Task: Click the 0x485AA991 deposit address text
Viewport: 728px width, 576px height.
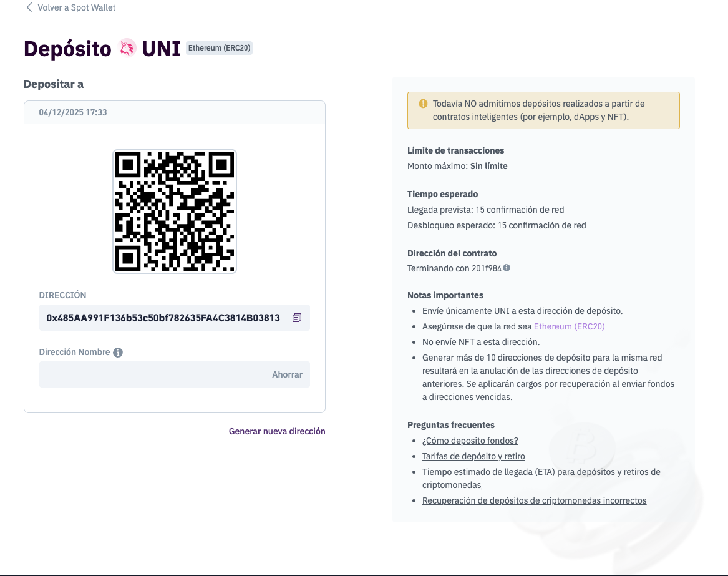Action: (x=163, y=318)
